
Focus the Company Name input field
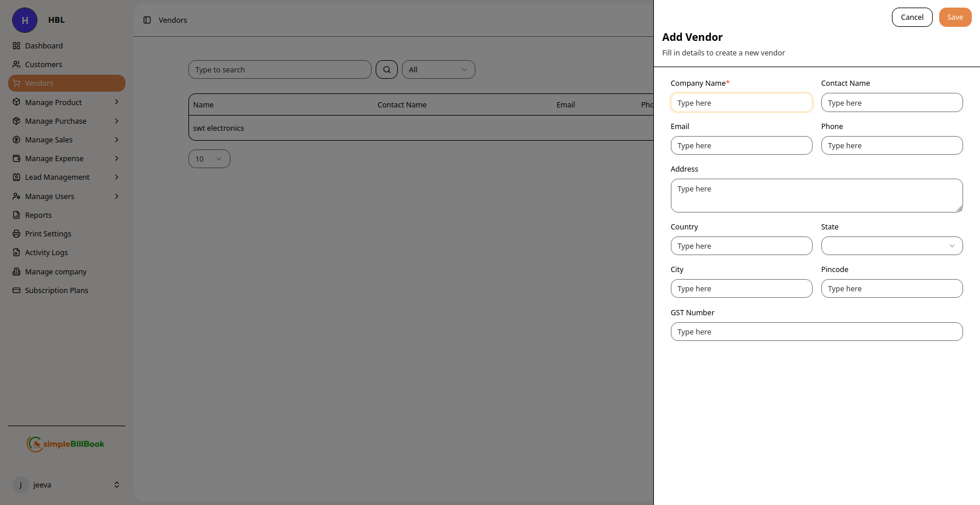click(741, 103)
